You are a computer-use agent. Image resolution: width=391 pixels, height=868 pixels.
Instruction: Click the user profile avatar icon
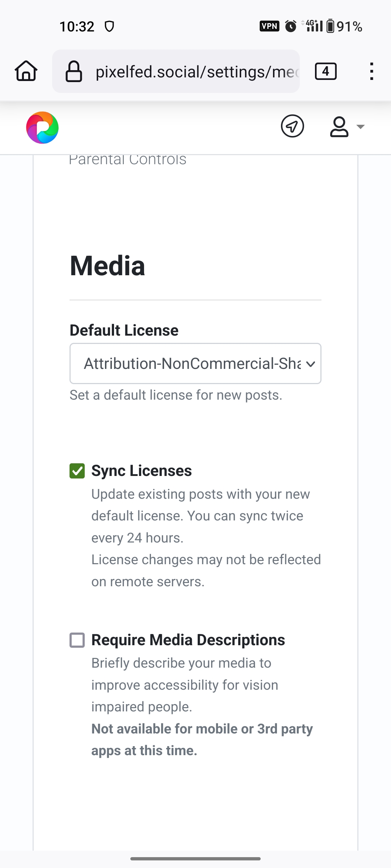coord(339,127)
